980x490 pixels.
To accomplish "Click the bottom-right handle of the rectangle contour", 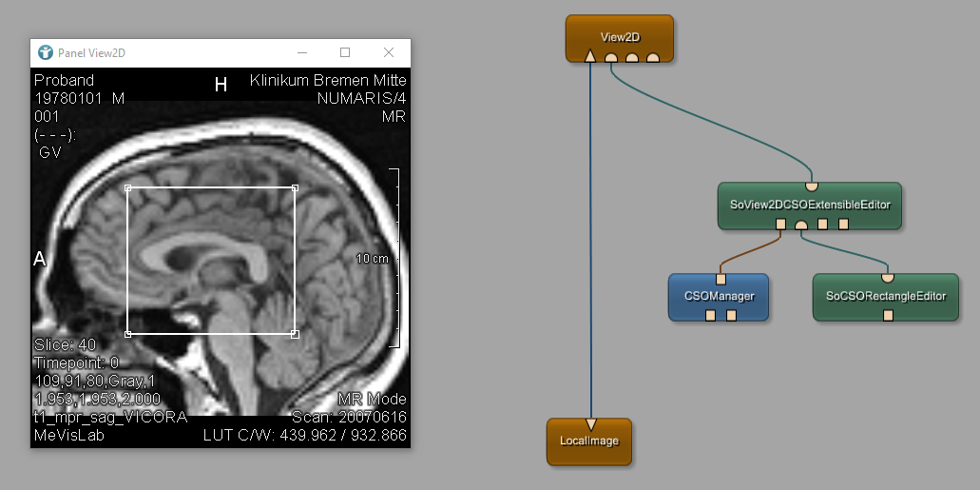I will click(x=295, y=334).
